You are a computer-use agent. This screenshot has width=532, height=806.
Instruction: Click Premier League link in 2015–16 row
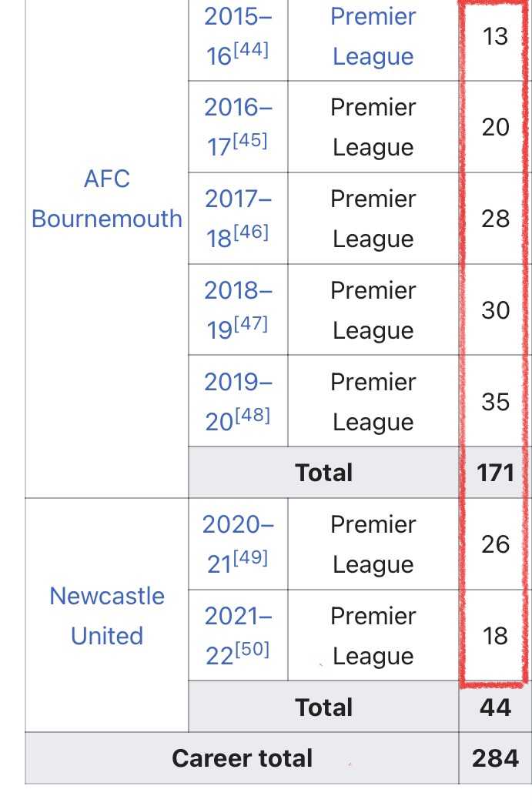(x=373, y=36)
